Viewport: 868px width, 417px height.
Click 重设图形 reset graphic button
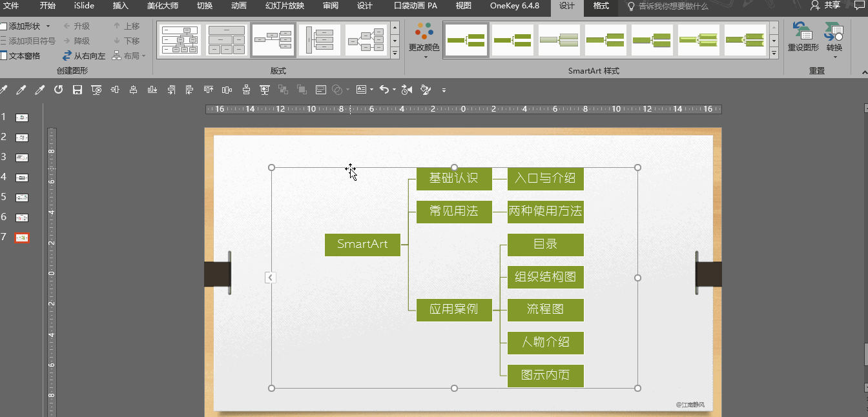tap(803, 37)
